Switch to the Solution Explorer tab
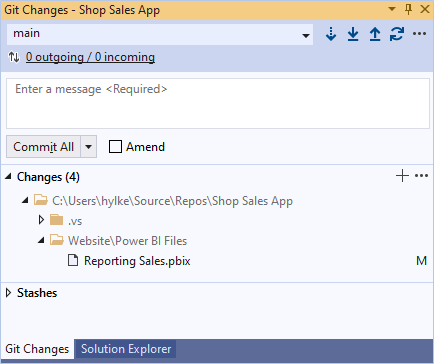Screen dimensions: 434x364 pyautogui.click(x=126, y=349)
